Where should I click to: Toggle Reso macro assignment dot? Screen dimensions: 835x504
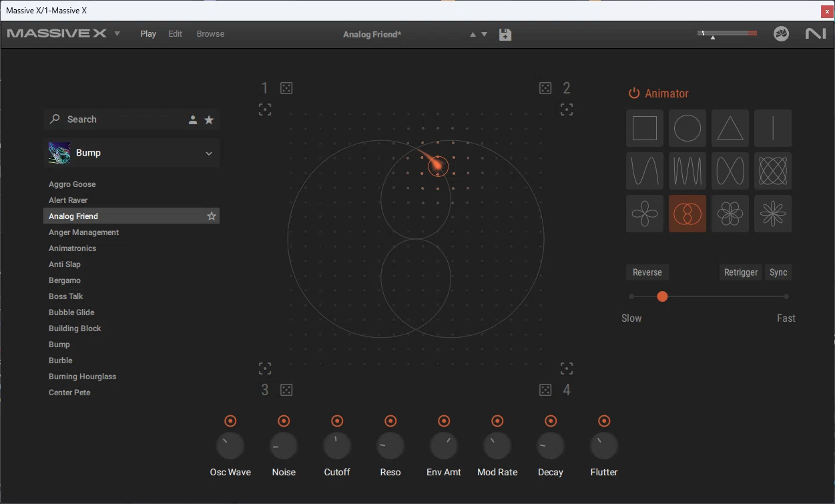click(390, 421)
